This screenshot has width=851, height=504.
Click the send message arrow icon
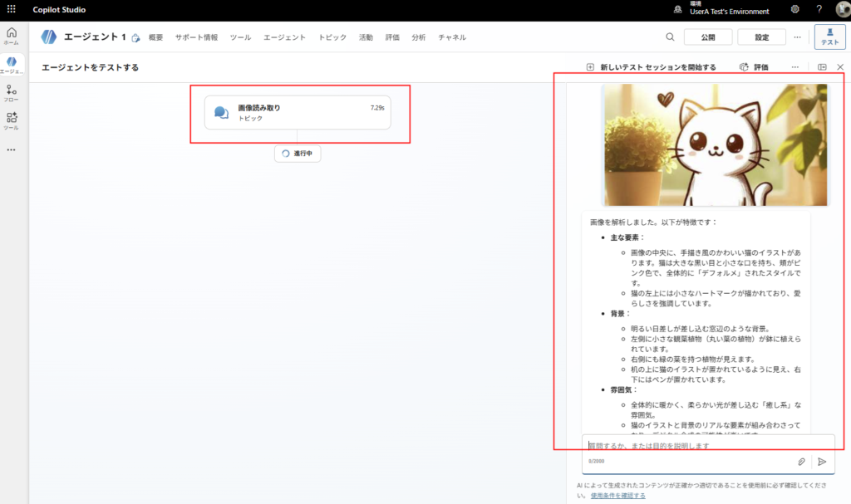coord(822,462)
